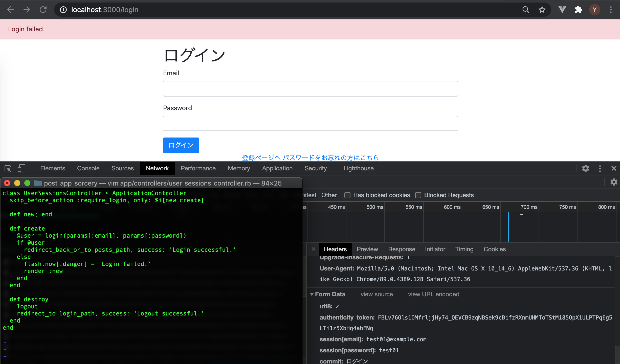Enable Blocked Requests checkbox
This screenshot has height=364, width=620.
(418, 195)
